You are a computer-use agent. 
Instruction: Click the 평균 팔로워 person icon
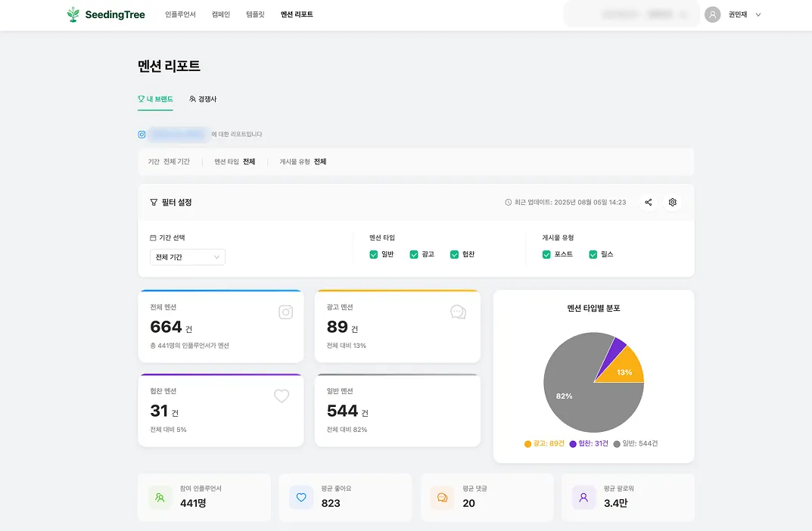click(x=583, y=498)
